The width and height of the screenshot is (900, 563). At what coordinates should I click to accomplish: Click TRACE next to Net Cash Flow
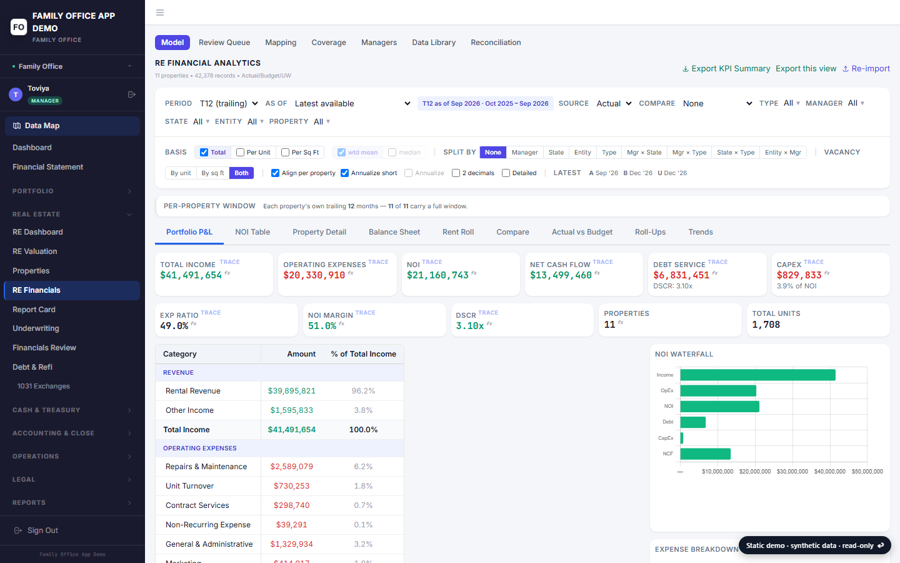pos(603,262)
